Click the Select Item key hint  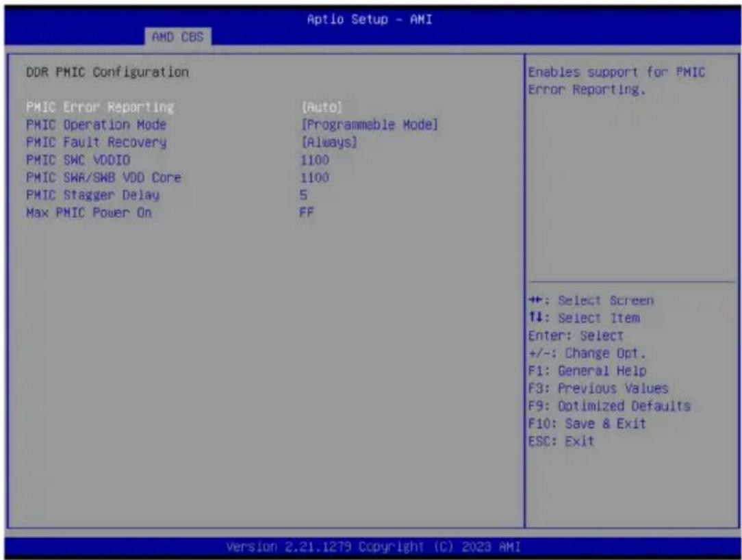[585, 318]
